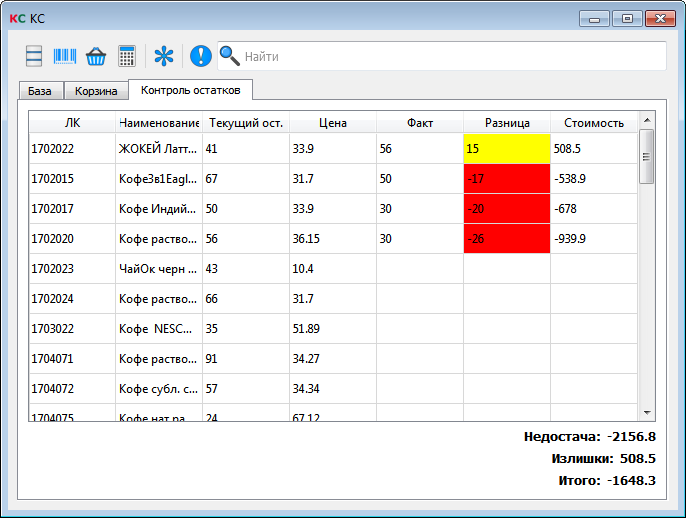686x518 pixels.
Task: Select the red Разница cell -26
Action: [507, 238]
